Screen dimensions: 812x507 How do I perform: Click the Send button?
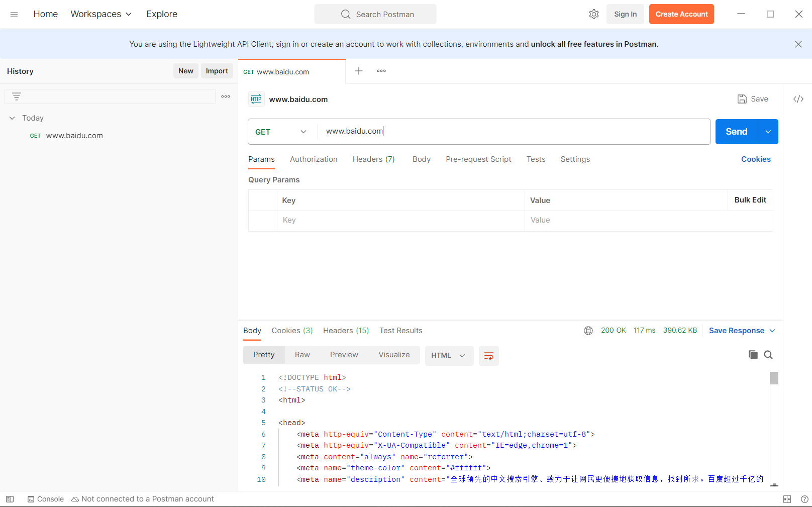[737, 132]
